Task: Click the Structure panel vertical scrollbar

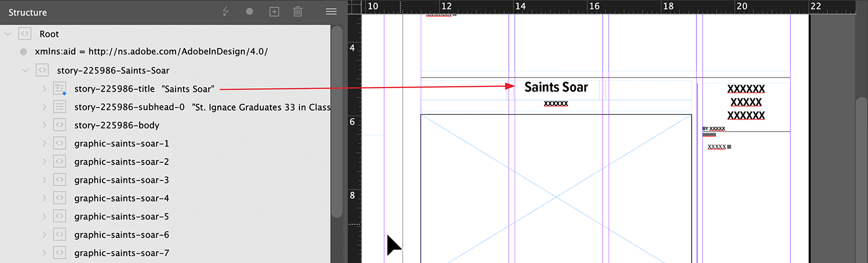Action: coord(337,122)
